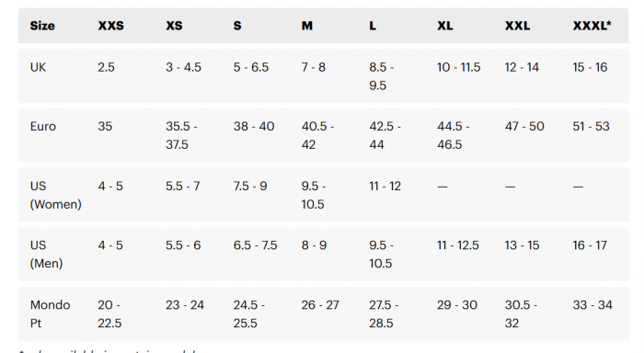Viewport: 644px width, 353px height.
Task: Select Mondo Pt 33 - 34 cell
Action: [x=592, y=305]
